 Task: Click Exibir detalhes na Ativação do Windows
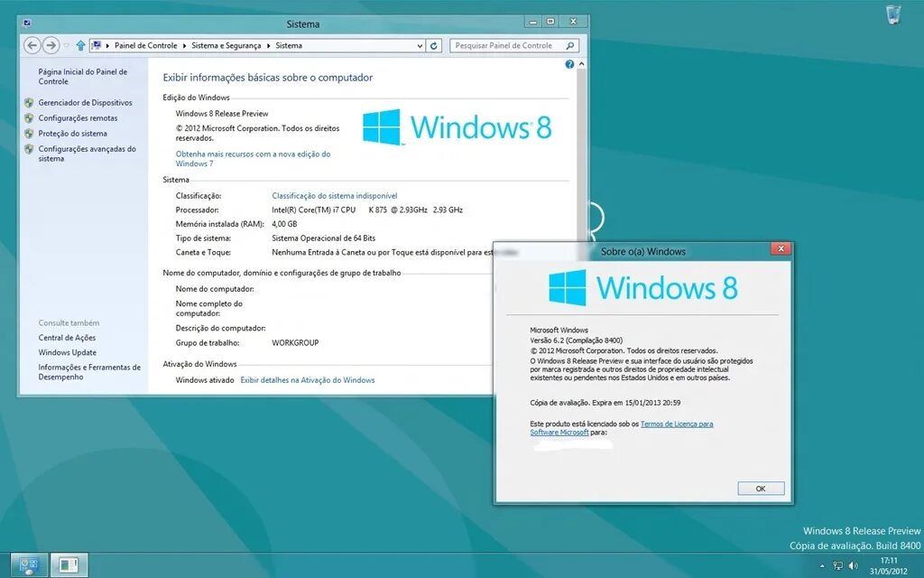(x=307, y=380)
